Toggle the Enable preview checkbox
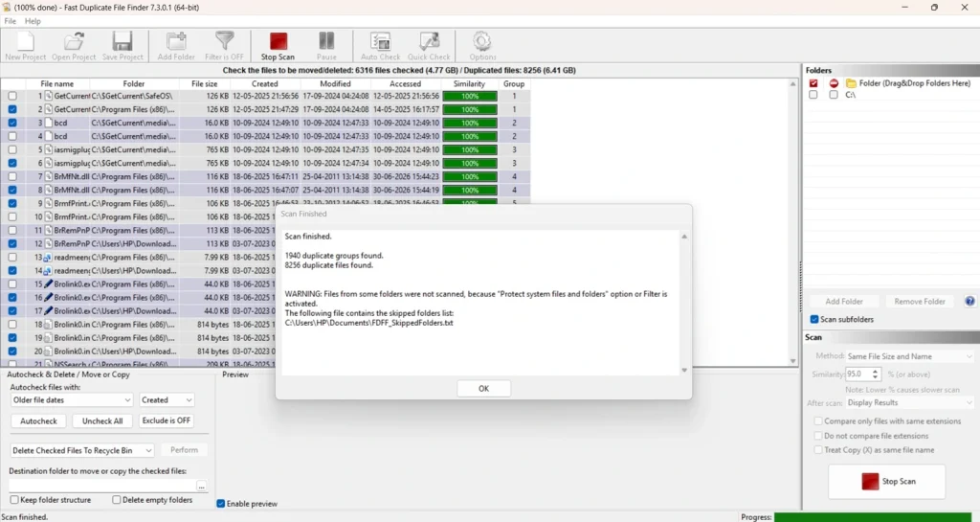Screen dimensions: 980x522 click(x=221, y=504)
